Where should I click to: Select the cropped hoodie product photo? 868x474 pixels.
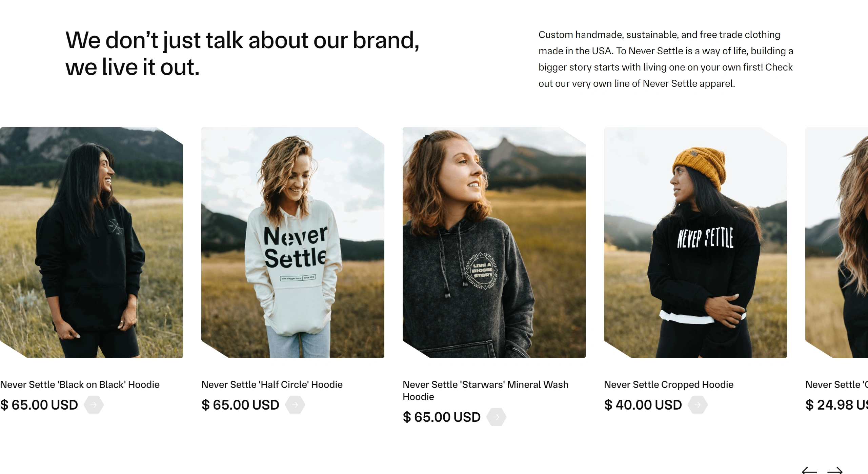695,248
